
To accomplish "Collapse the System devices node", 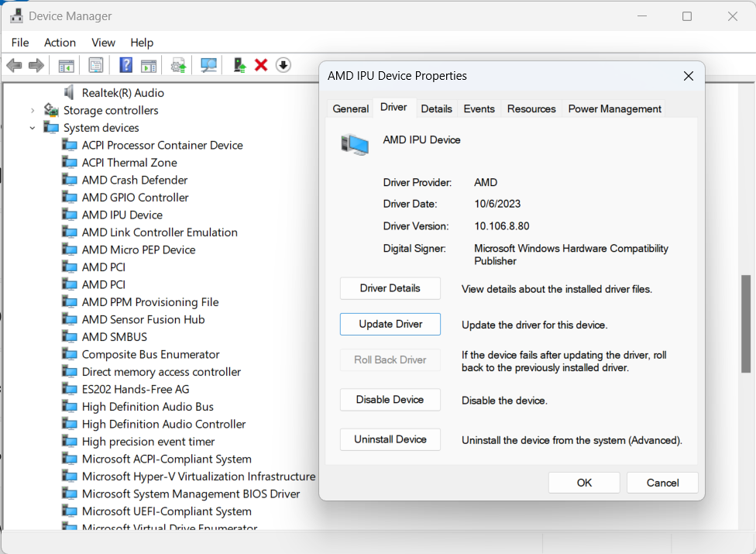I will pyautogui.click(x=33, y=128).
